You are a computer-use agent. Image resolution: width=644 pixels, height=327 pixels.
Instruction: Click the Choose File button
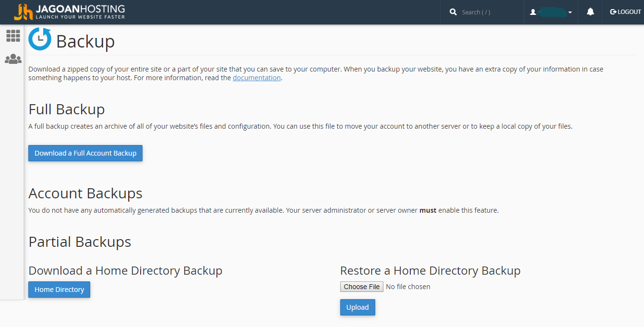[362, 287]
